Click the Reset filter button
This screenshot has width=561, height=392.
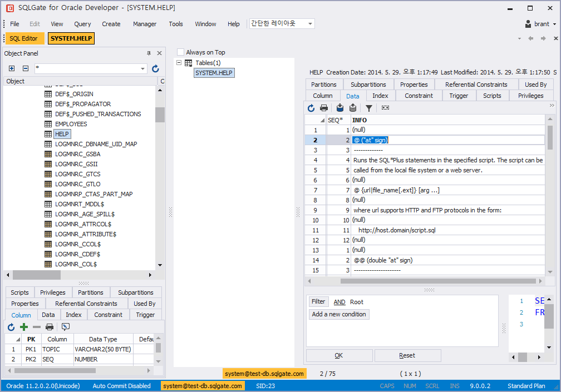pyautogui.click(x=407, y=355)
